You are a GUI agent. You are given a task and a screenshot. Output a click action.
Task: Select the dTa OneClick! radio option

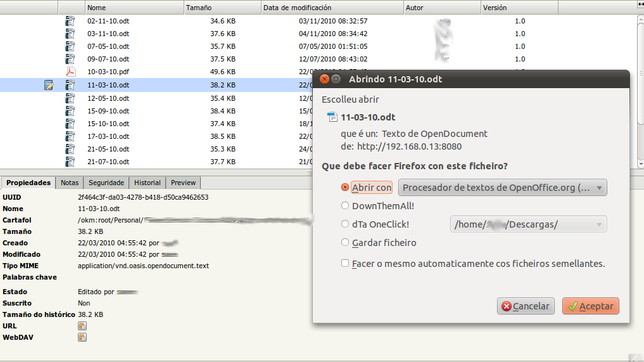coord(345,224)
